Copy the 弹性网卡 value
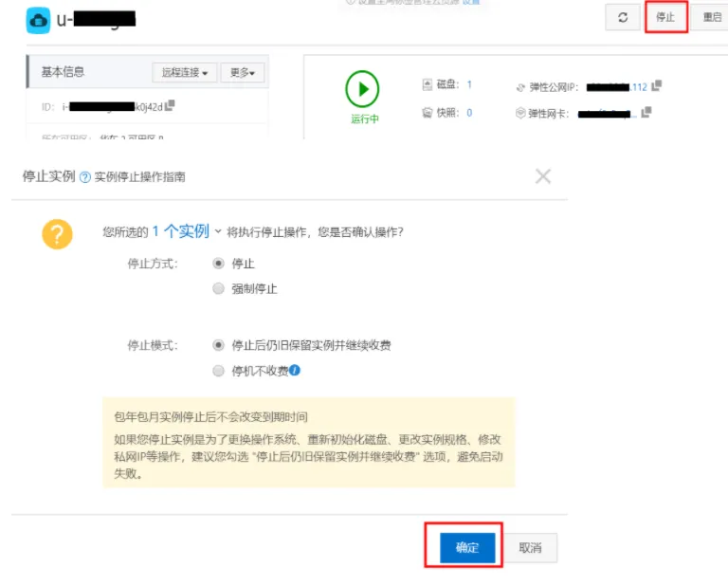Image resolution: width=728 pixels, height=585 pixels. tap(646, 112)
